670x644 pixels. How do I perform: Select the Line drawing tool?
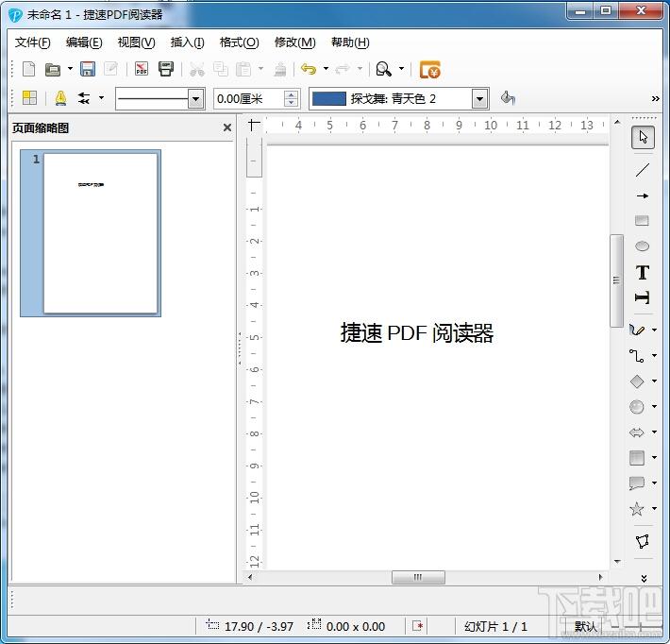tap(643, 170)
